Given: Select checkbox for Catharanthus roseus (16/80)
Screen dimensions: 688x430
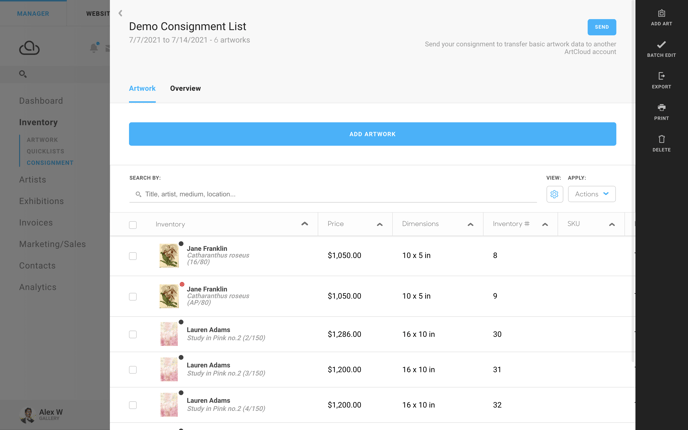Looking at the screenshot, I should coord(133,256).
